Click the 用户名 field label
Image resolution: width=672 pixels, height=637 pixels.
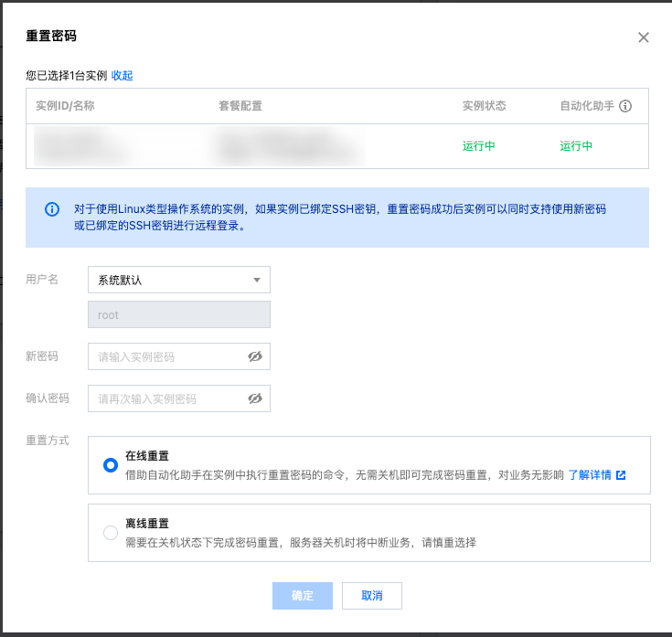42,280
